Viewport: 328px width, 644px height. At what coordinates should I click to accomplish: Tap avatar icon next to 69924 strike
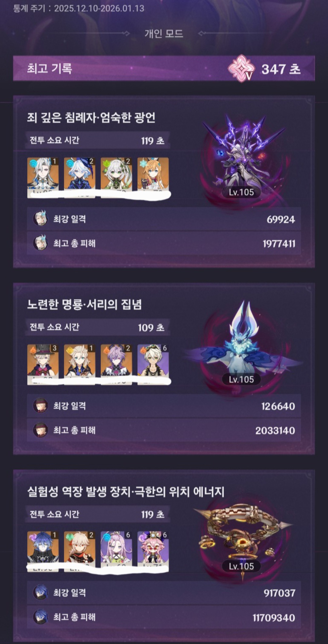coord(40,219)
